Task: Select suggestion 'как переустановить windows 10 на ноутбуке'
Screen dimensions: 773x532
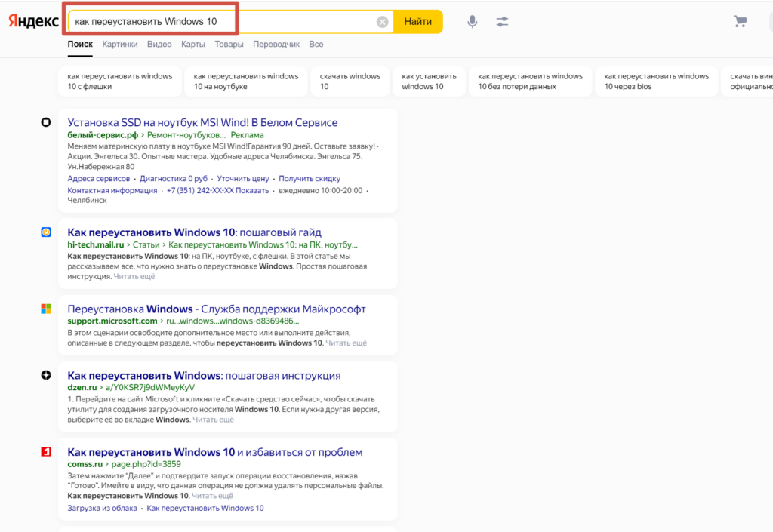Action: click(x=246, y=81)
